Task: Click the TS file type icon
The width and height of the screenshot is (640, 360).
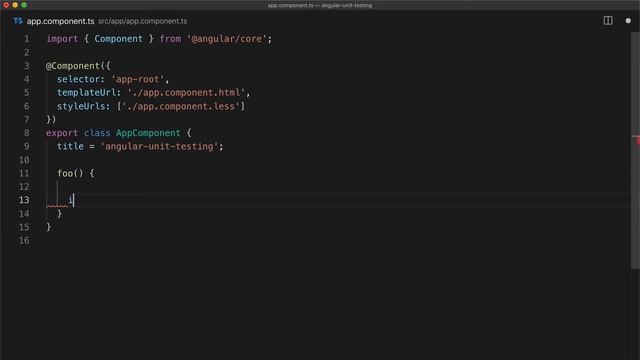Action: pyautogui.click(x=18, y=21)
